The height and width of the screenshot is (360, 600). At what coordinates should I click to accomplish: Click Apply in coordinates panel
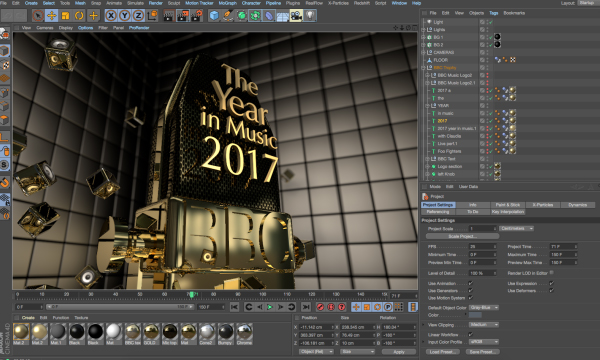coord(399,352)
